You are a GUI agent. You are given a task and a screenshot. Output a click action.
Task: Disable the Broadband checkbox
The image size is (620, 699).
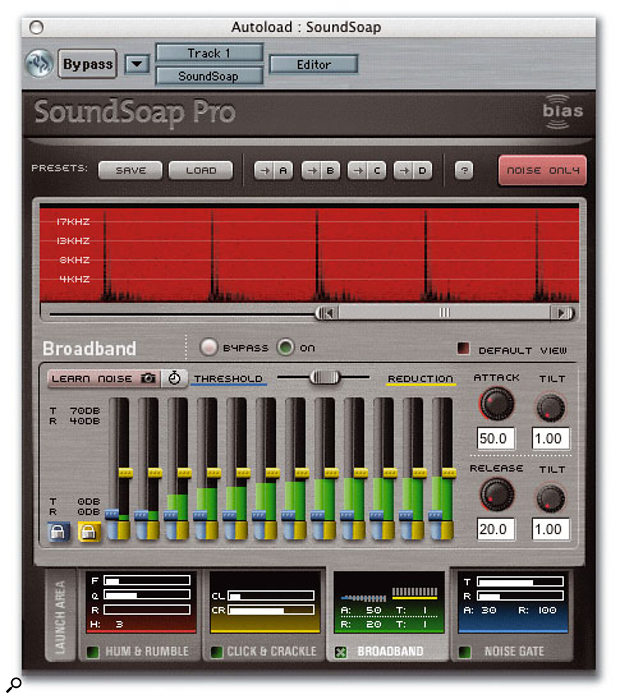coord(341,652)
